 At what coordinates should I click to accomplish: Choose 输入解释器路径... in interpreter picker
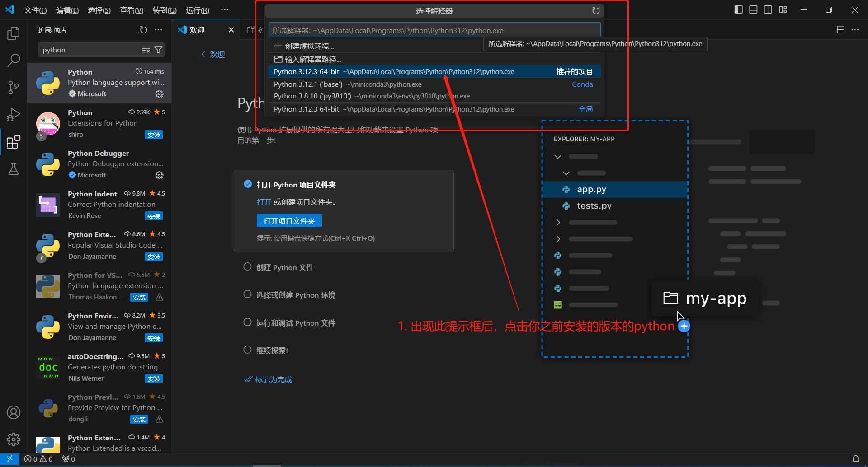pyautogui.click(x=434, y=59)
